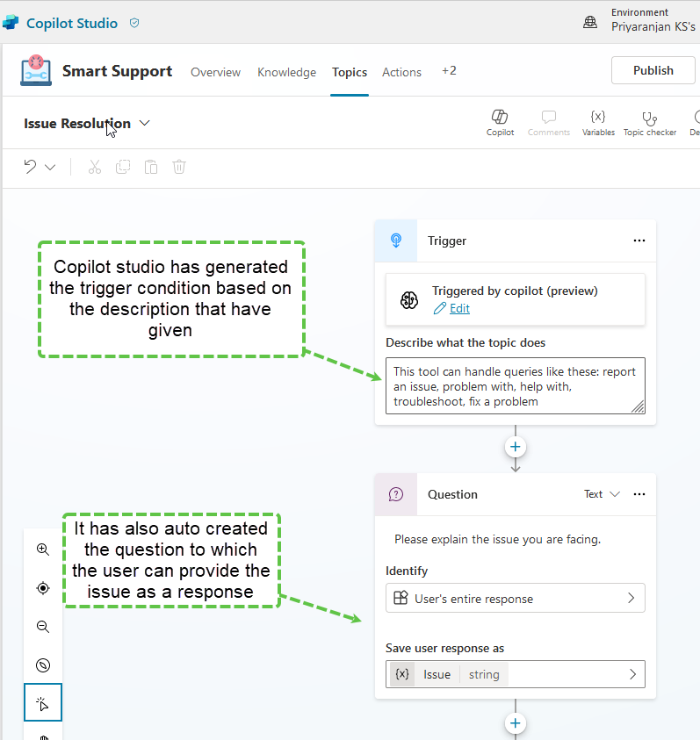
Task: Open the Text type dropdown on Question
Action: [x=603, y=494]
